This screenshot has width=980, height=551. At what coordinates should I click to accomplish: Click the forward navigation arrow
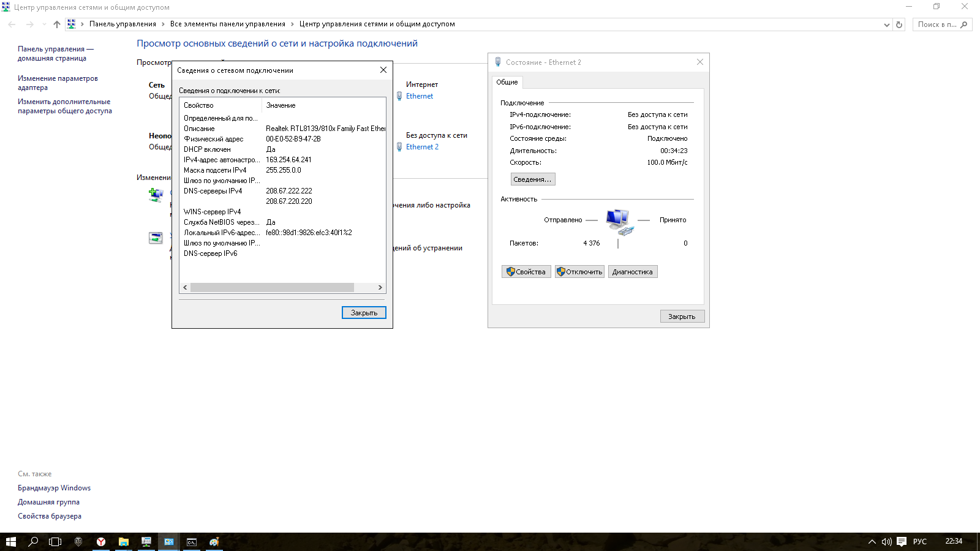pyautogui.click(x=29, y=24)
